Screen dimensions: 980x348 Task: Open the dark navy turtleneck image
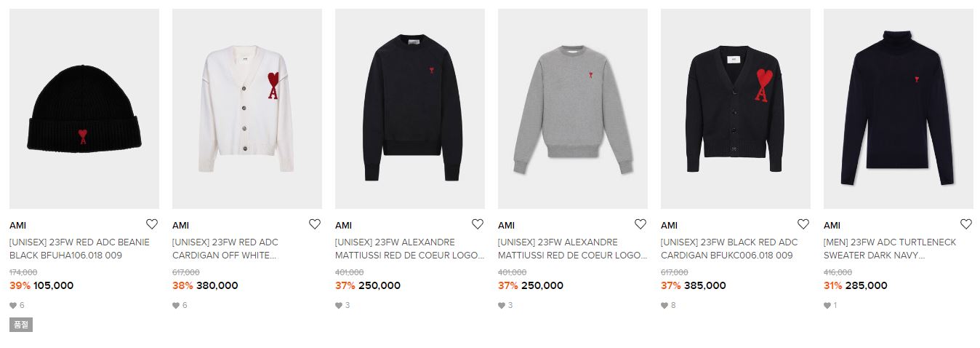tap(899, 108)
